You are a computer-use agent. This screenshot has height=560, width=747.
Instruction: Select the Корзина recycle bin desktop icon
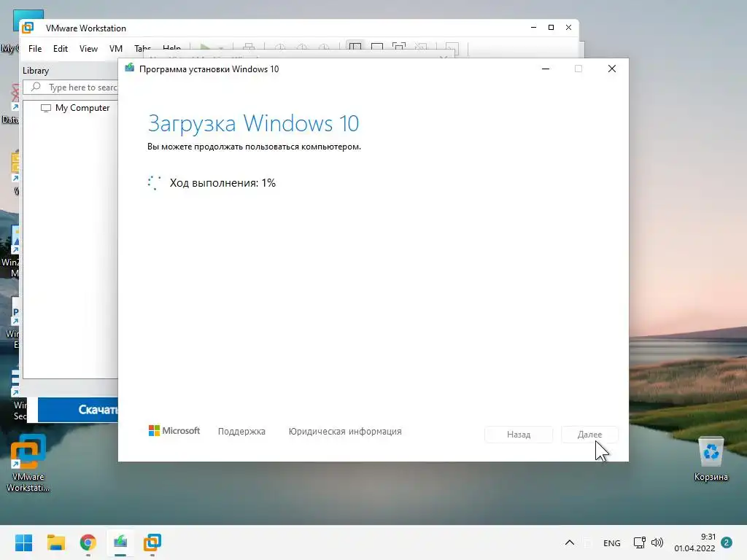(x=711, y=459)
